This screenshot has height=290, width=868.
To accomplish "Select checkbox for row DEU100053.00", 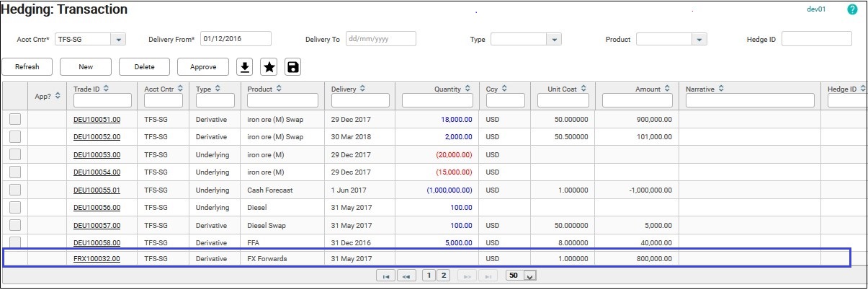I will [x=15, y=154].
